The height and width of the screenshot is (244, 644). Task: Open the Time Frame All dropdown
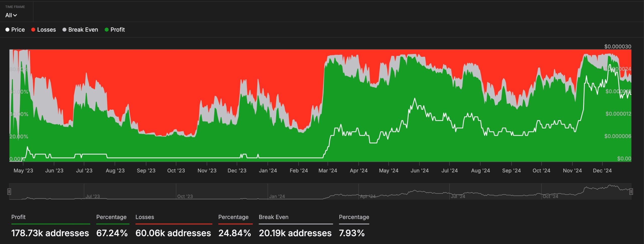pyautogui.click(x=11, y=15)
